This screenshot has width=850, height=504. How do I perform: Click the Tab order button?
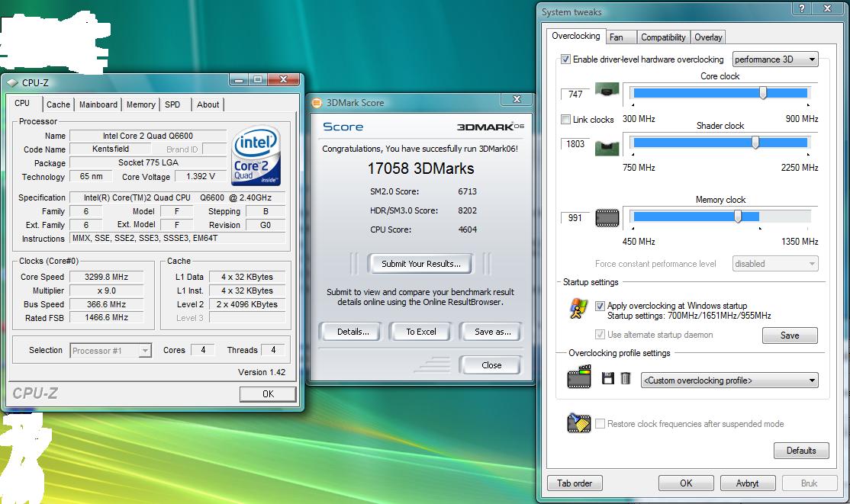575,483
